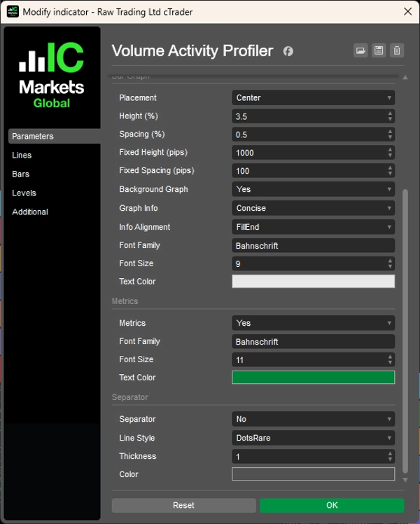
Task: Click the Bar Graph Font Family field above Font Size 9
Action: (x=313, y=246)
